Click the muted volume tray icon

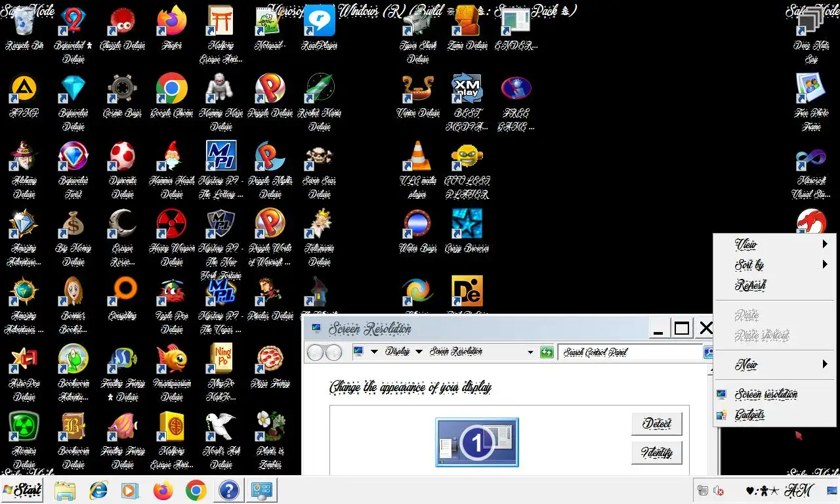coord(719,490)
